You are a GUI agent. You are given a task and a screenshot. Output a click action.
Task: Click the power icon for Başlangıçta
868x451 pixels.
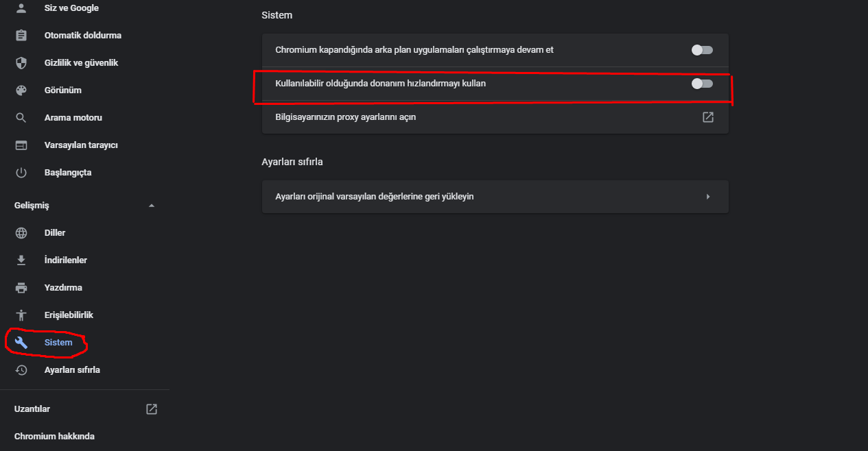click(x=21, y=173)
